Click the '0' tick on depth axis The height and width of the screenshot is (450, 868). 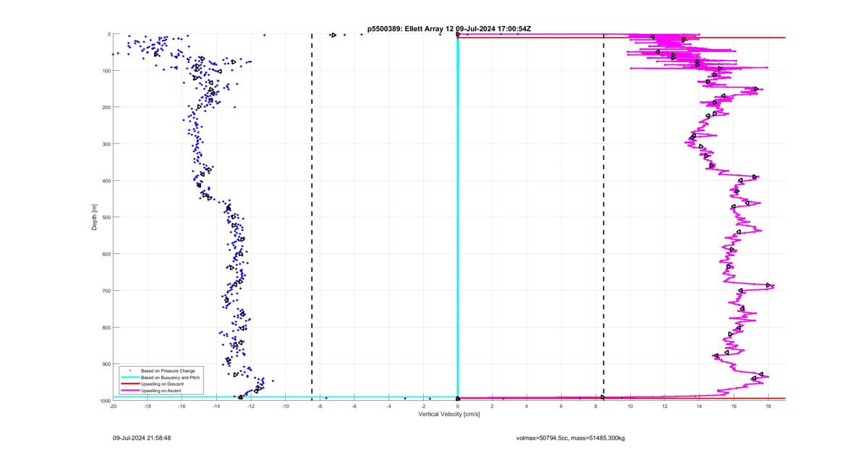(x=109, y=34)
